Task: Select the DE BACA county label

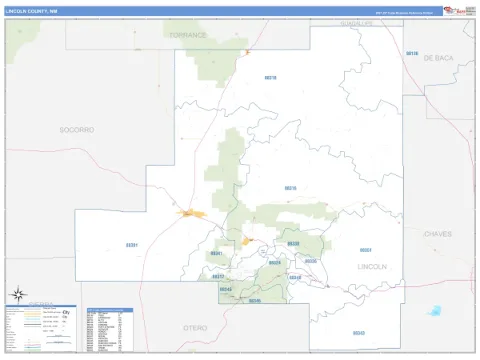Action: (x=438, y=58)
